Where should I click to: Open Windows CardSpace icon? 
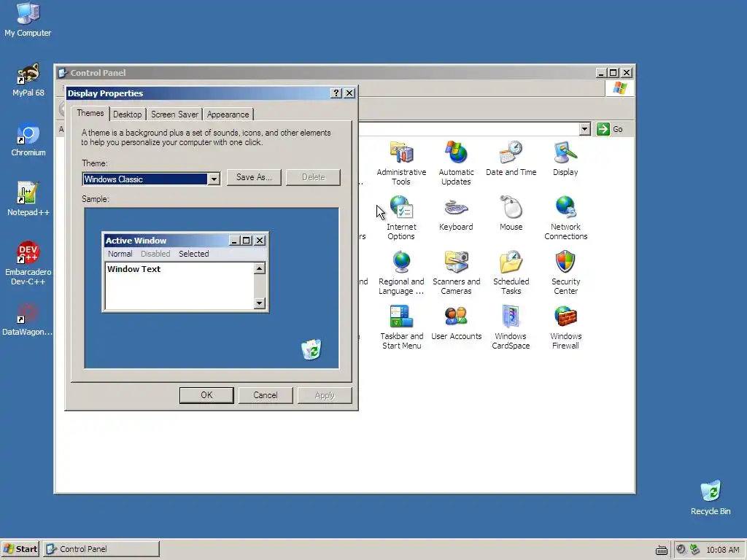coord(511,327)
